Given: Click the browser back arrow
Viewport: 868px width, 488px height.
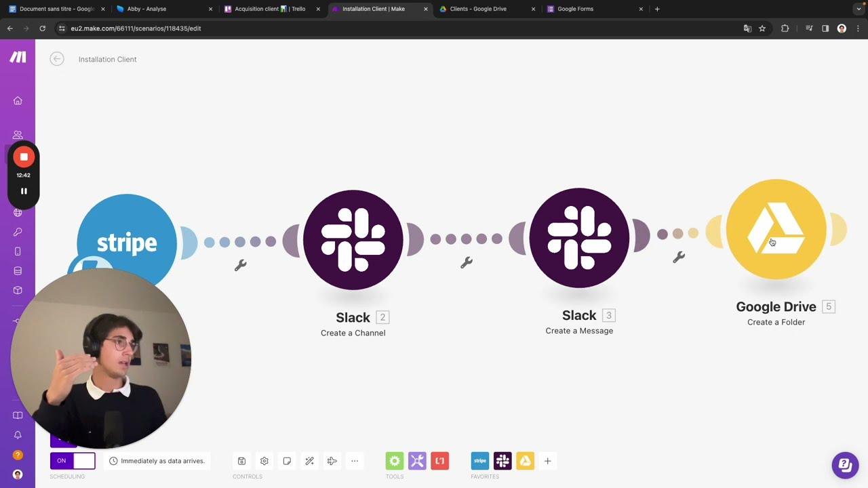Looking at the screenshot, I should tap(9, 28).
